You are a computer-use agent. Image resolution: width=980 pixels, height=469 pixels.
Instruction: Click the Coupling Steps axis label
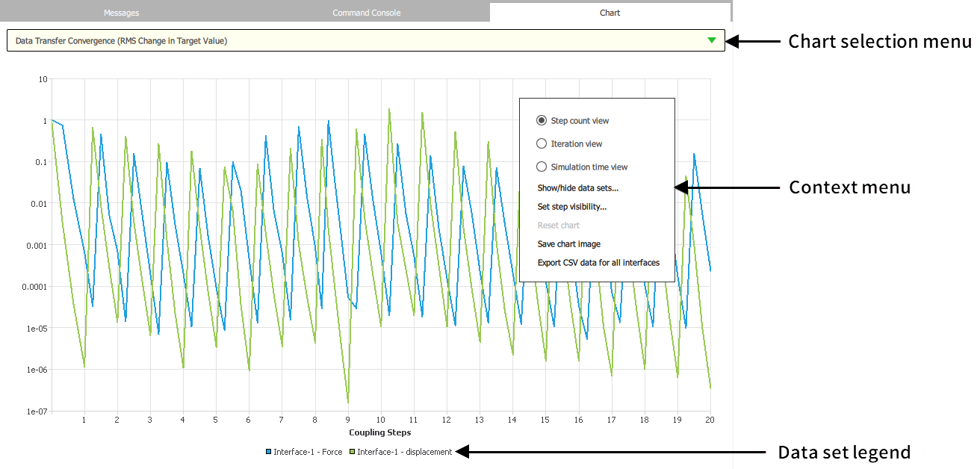click(380, 432)
